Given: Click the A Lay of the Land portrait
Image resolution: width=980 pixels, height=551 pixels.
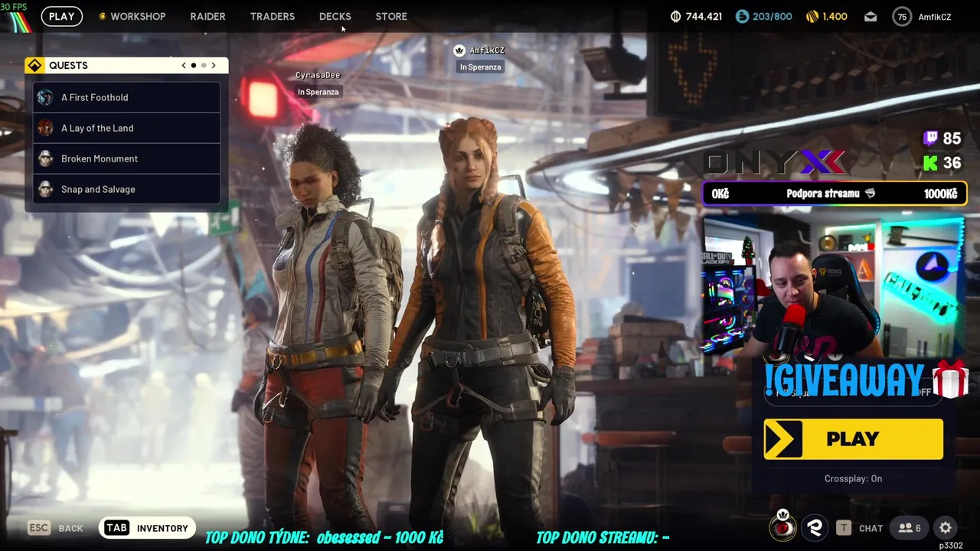Looking at the screenshot, I should [x=45, y=128].
